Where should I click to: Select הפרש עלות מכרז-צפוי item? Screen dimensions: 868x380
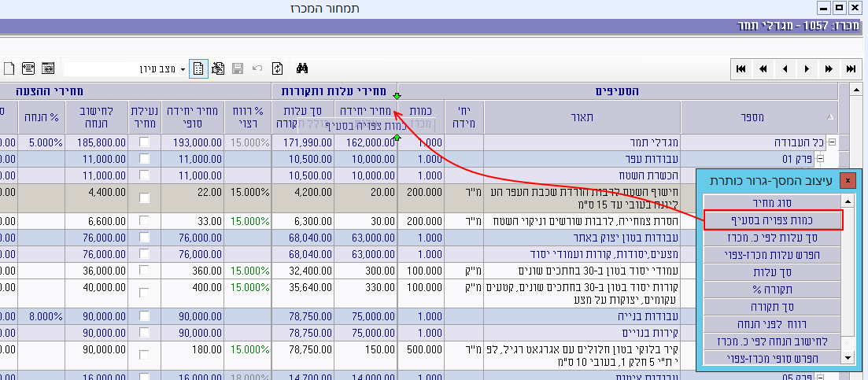(771, 255)
